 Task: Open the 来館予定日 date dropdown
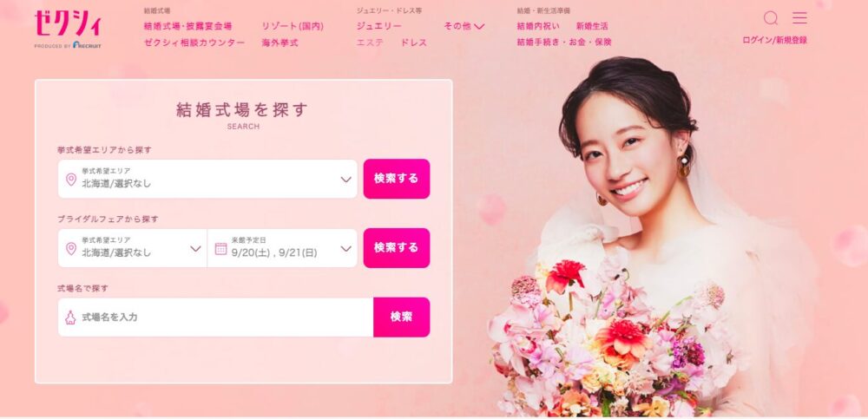[x=283, y=248]
